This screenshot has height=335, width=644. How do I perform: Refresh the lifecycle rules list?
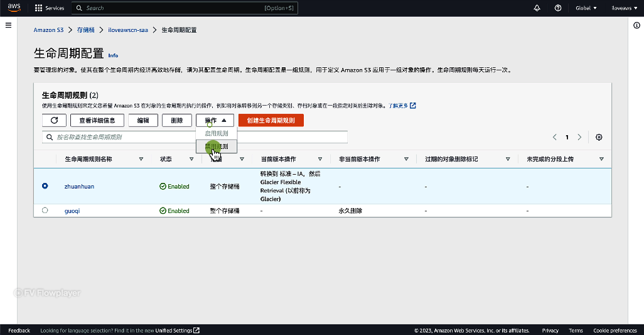[54, 121]
